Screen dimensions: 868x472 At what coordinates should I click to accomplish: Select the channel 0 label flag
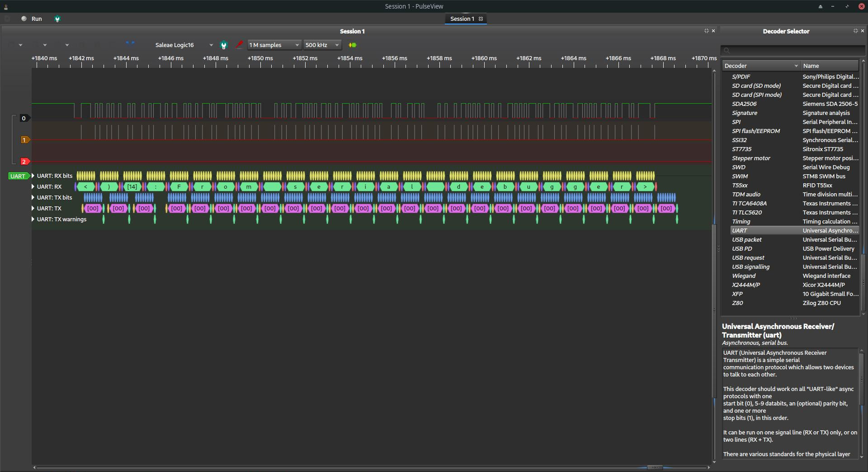click(24, 118)
